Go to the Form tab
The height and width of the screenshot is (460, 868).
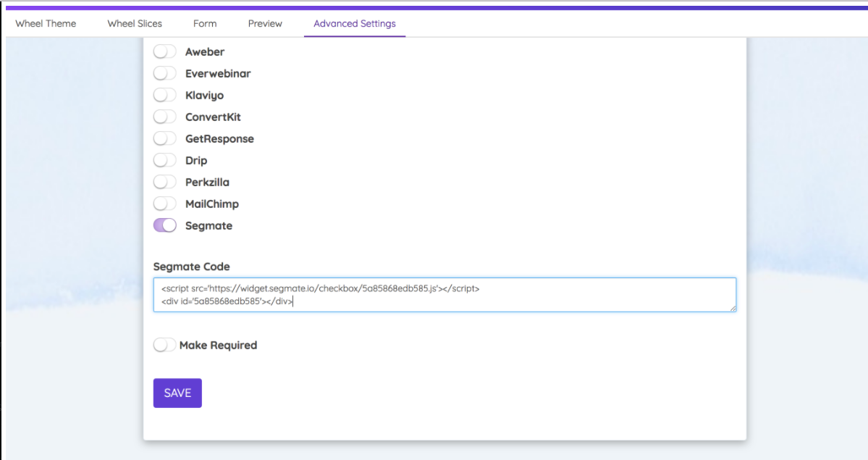(205, 23)
